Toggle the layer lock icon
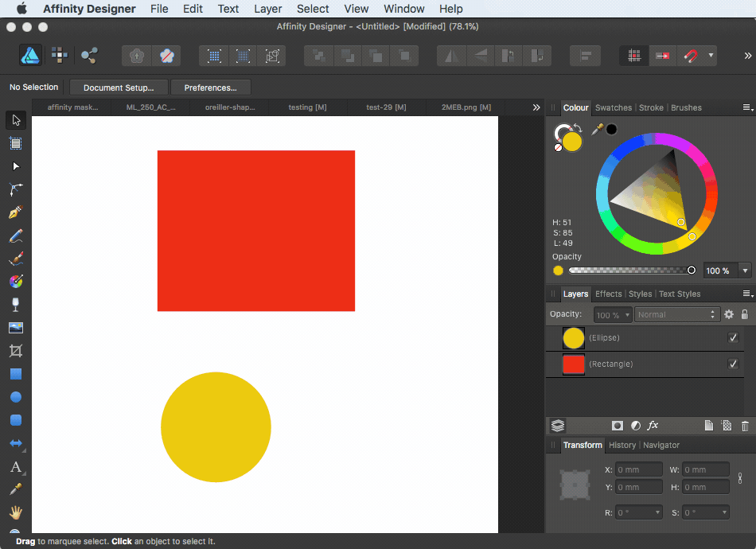The height and width of the screenshot is (549, 756). click(x=744, y=314)
